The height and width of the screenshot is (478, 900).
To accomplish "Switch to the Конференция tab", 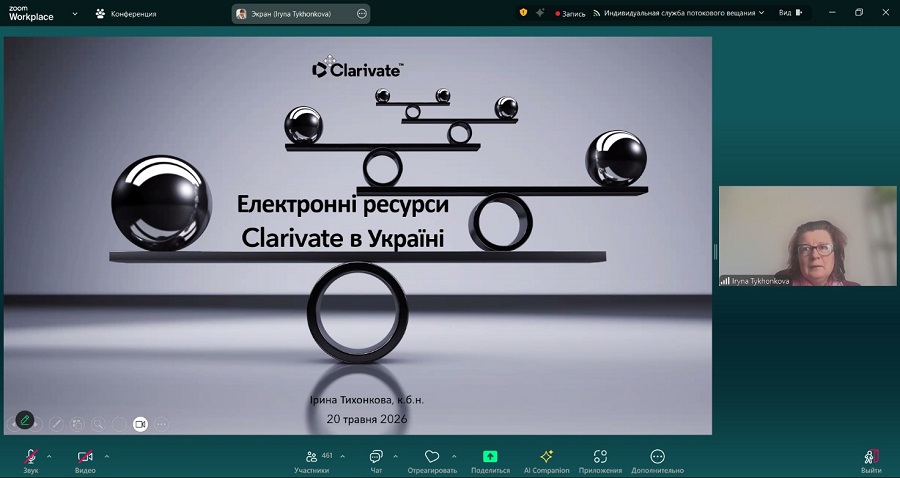I will [x=126, y=14].
